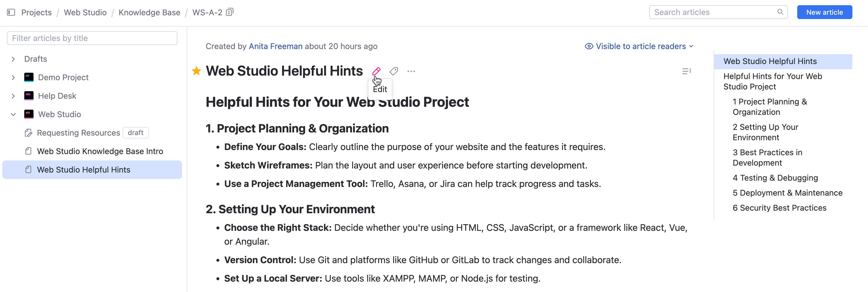Image resolution: width=868 pixels, height=292 pixels.
Task: Toggle the table of contents panel icon
Action: coord(686,71)
